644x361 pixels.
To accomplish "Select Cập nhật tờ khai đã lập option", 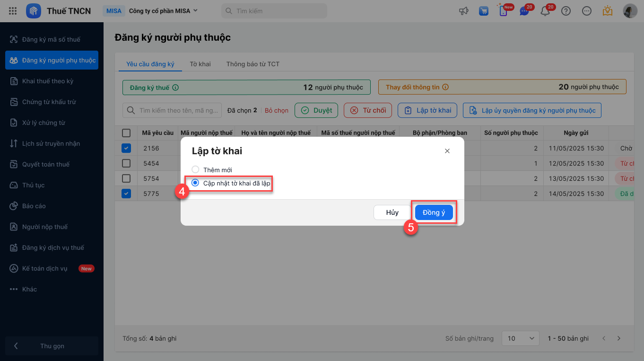I will click(x=195, y=183).
